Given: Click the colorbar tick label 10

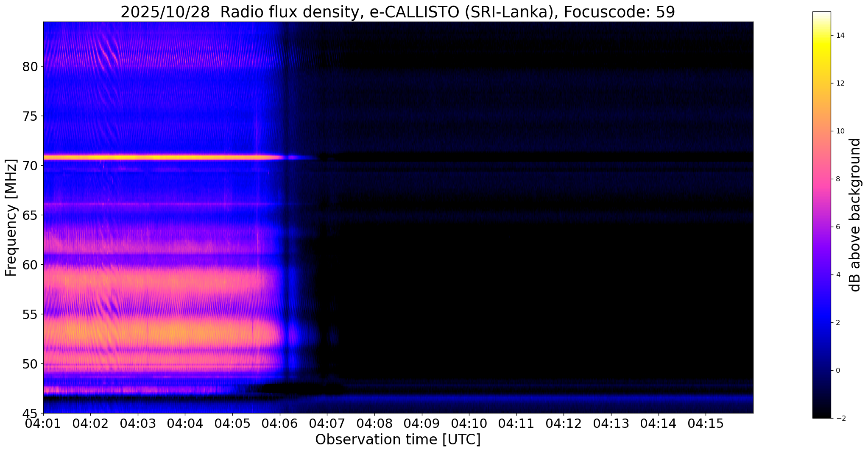Looking at the screenshot, I should coord(840,131).
